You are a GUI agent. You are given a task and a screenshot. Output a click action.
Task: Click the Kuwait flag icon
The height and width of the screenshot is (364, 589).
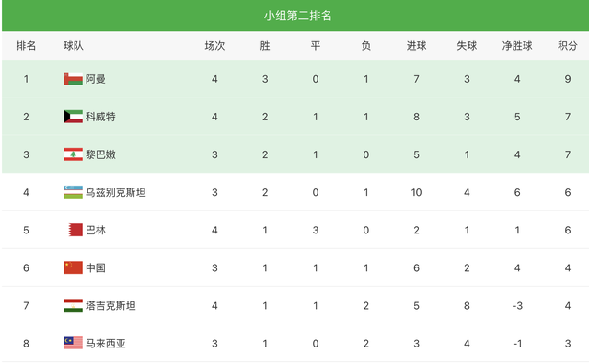(x=73, y=117)
